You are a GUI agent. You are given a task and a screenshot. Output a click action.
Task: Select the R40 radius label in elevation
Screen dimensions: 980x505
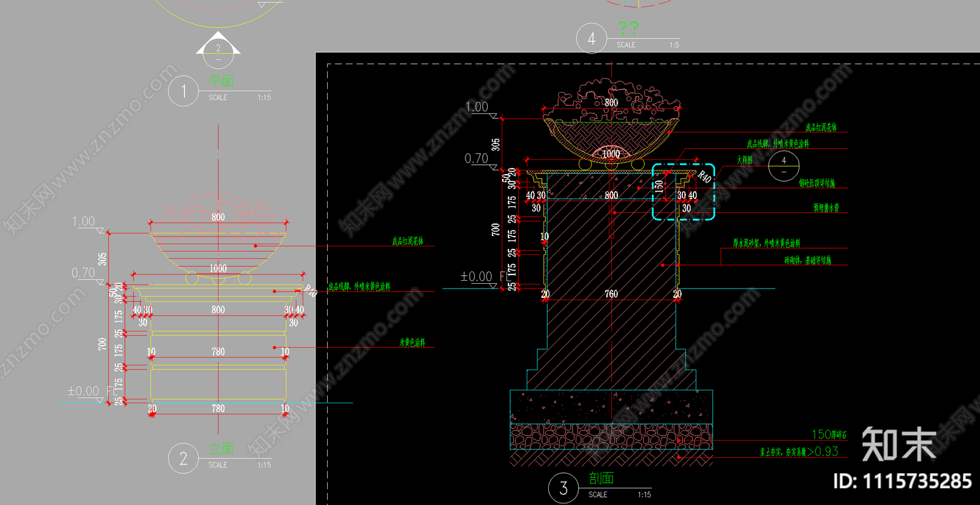coord(311,291)
